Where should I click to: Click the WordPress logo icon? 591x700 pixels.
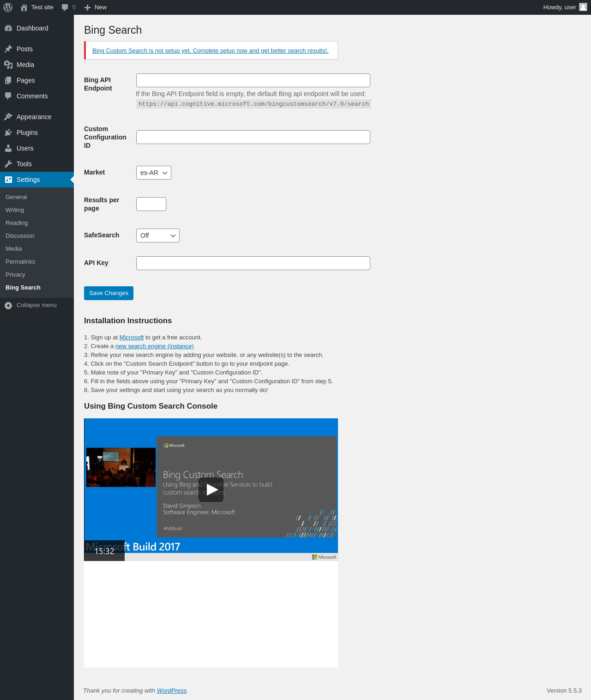coord(8,7)
